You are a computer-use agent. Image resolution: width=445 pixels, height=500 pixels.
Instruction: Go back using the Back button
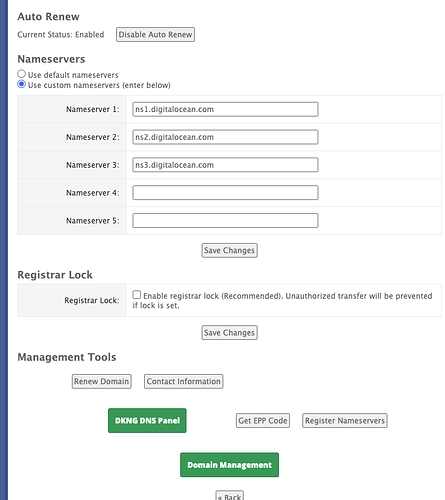tap(229, 496)
